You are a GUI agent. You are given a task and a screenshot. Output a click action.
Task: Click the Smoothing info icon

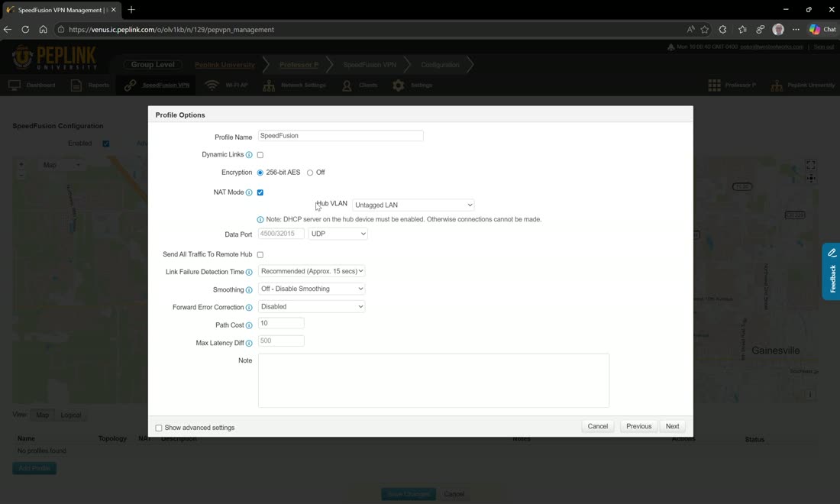coord(249,289)
